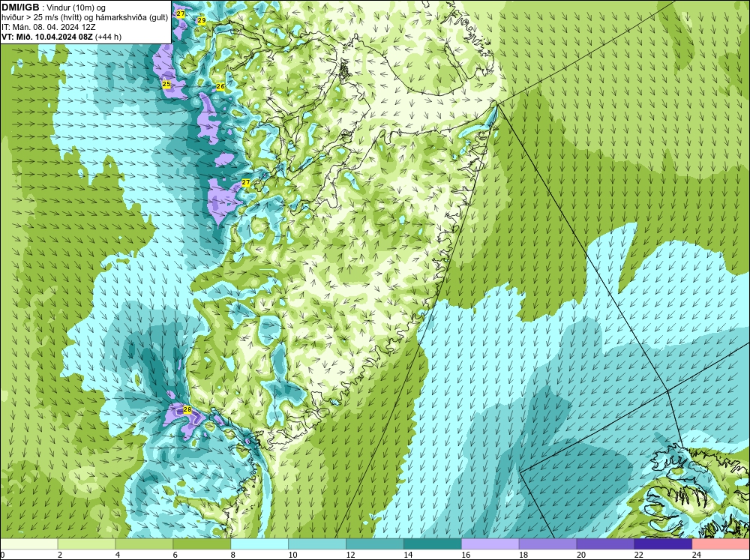Click legend scale number 22

[x=639, y=555]
